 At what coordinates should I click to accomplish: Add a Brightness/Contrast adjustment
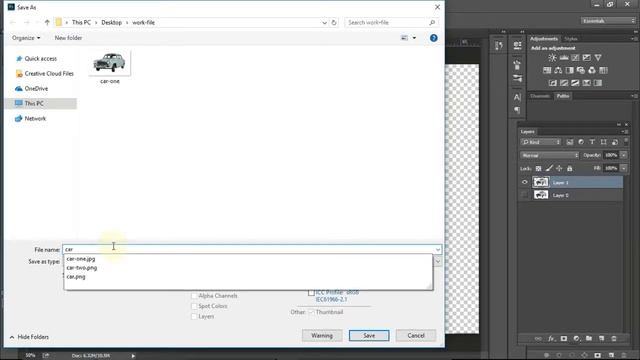(x=552, y=58)
